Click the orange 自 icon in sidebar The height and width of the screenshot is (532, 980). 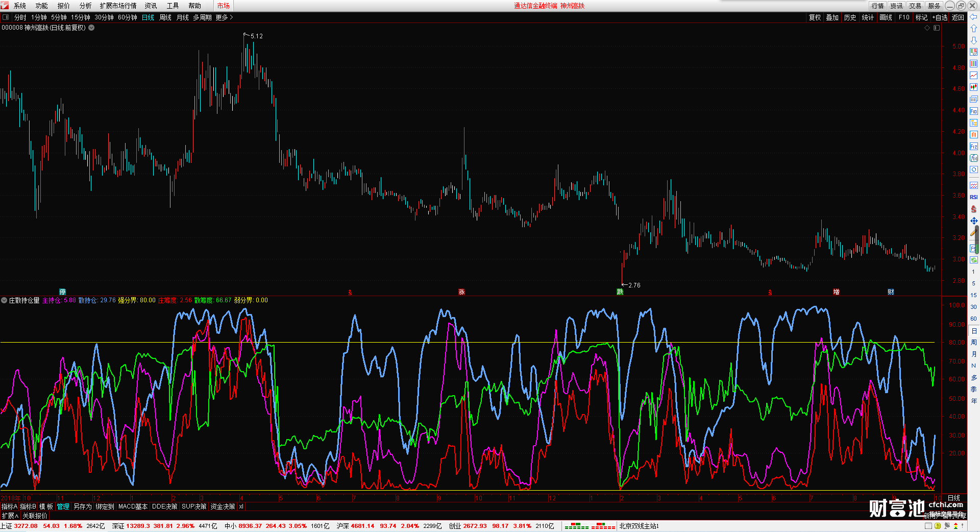tap(973, 134)
